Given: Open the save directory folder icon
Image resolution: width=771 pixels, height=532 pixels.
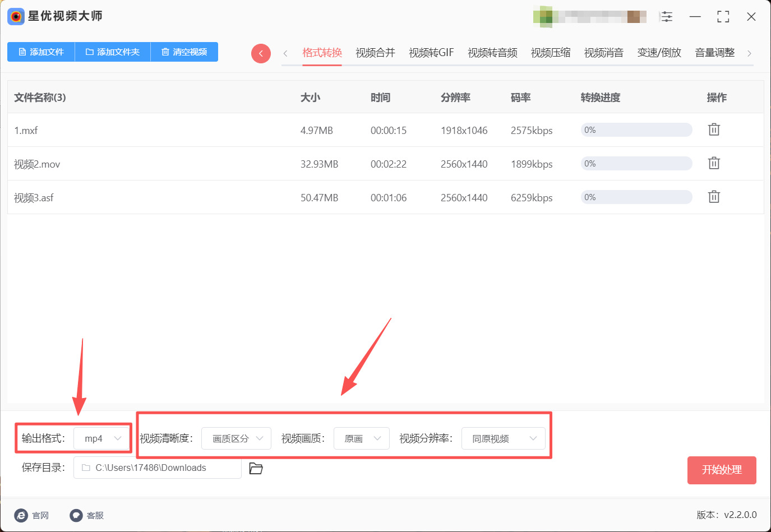Looking at the screenshot, I should pyautogui.click(x=256, y=468).
